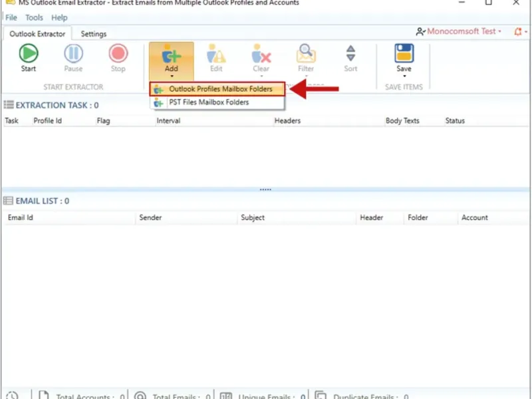This screenshot has width=532, height=399.
Task: Open the Tools menu
Action: (35, 18)
